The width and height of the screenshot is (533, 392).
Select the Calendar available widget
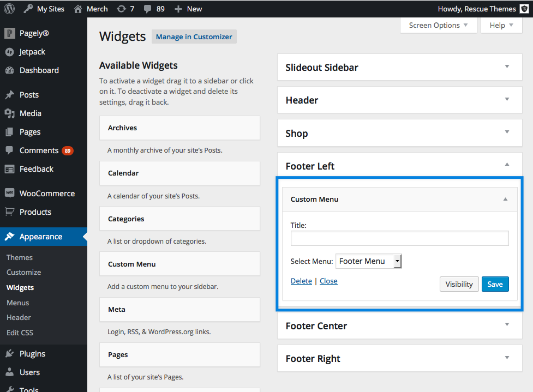coord(179,173)
